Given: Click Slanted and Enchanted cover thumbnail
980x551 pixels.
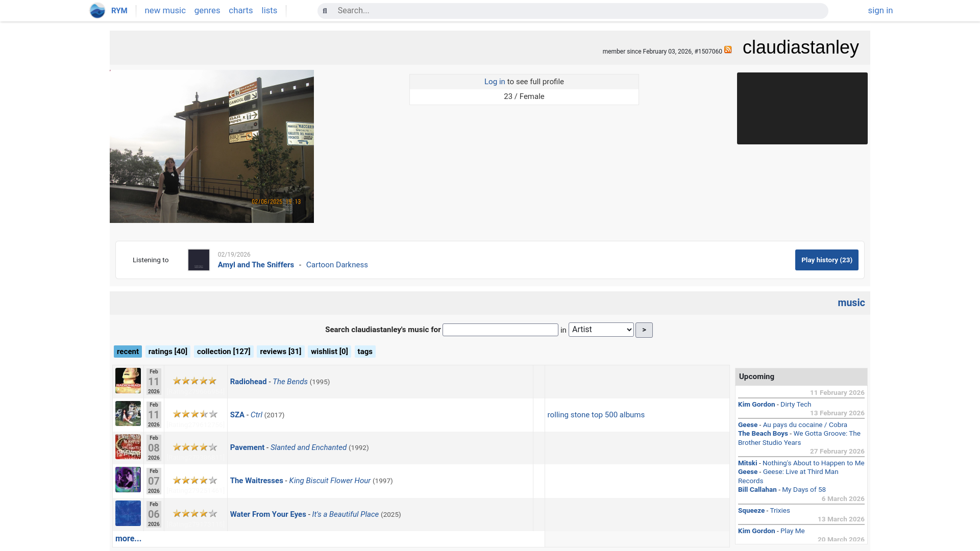Looking at the screenshot, I should click(128, 447).
